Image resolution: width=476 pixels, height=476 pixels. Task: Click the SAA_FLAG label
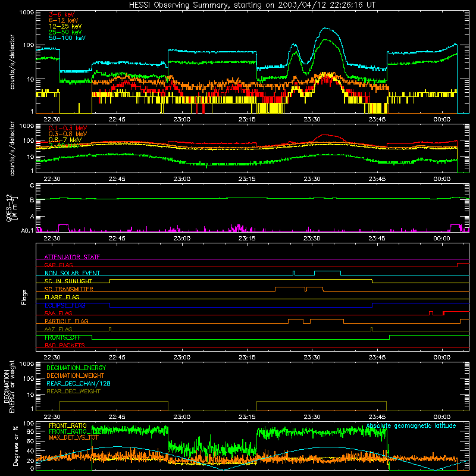[x=58, y=313]
